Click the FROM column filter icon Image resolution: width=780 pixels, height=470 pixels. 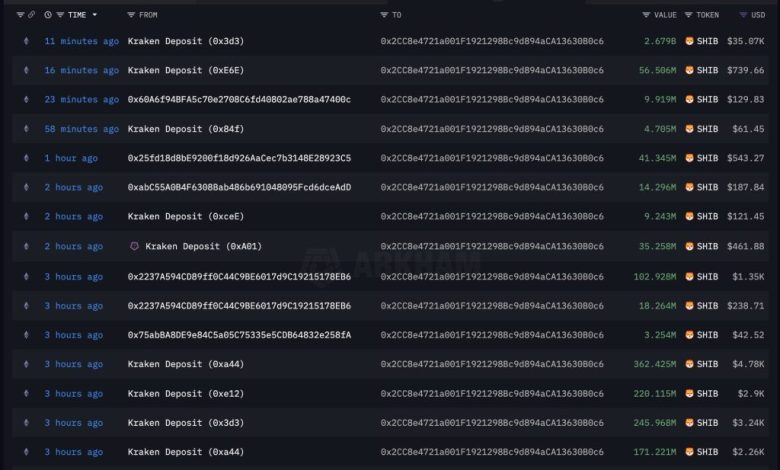tap(131, 15)
